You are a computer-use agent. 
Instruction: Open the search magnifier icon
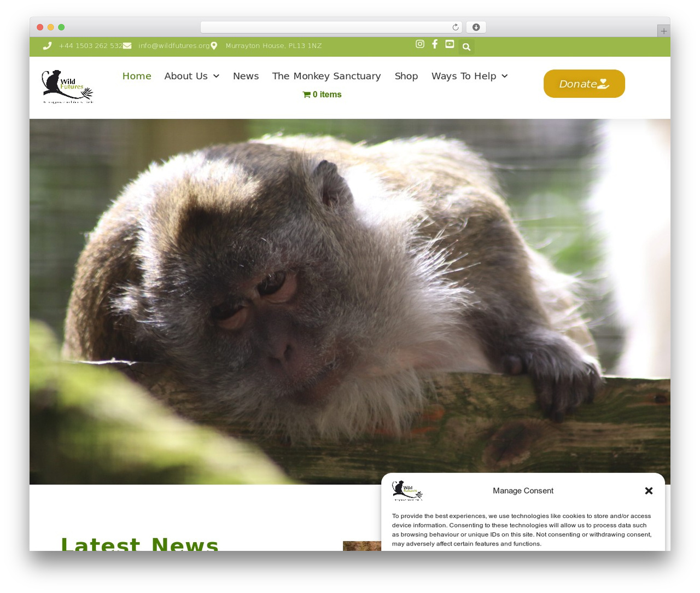(466, 47)
